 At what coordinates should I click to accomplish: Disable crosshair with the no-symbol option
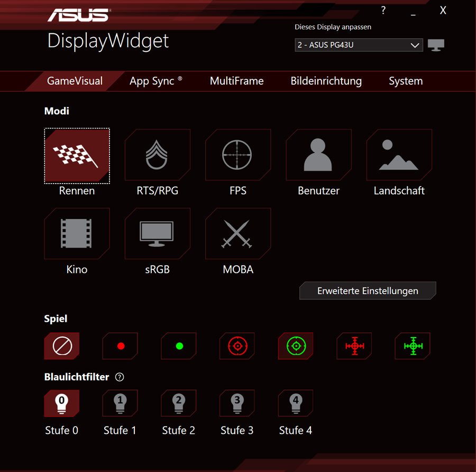tap(62, 346)
